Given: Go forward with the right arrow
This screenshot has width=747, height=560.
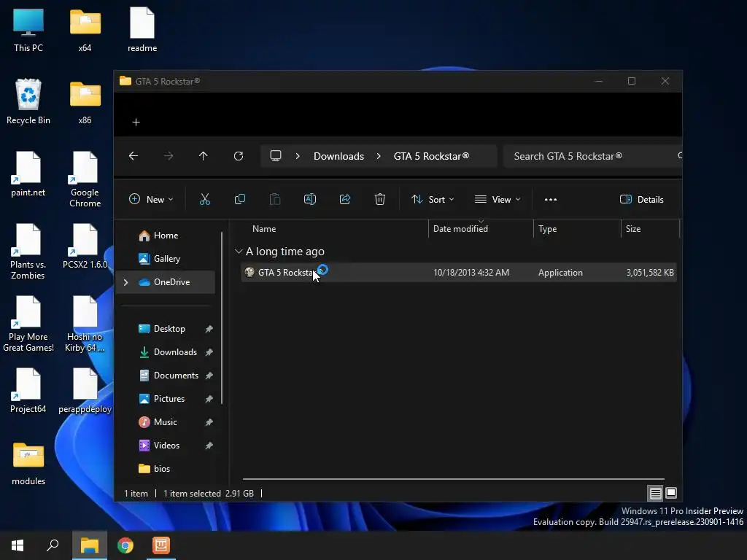Looking at the screenshot, I should coord(169,156).
